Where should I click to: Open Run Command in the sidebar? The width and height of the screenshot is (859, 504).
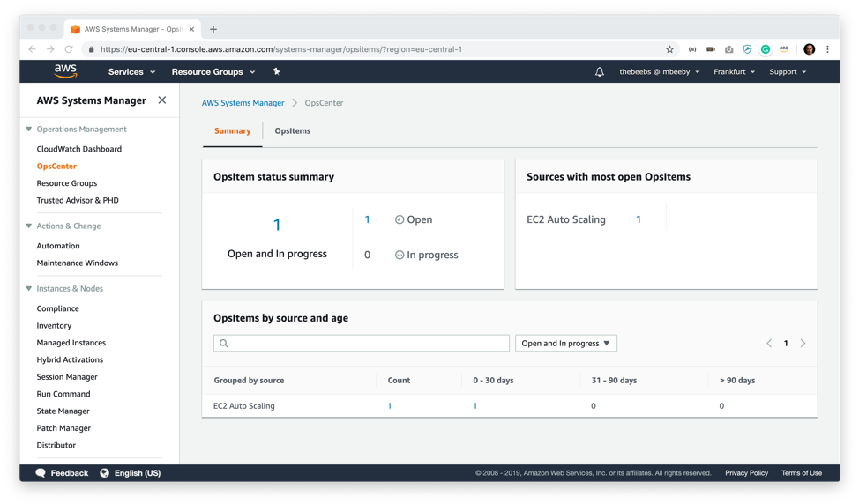pos(63,394)
